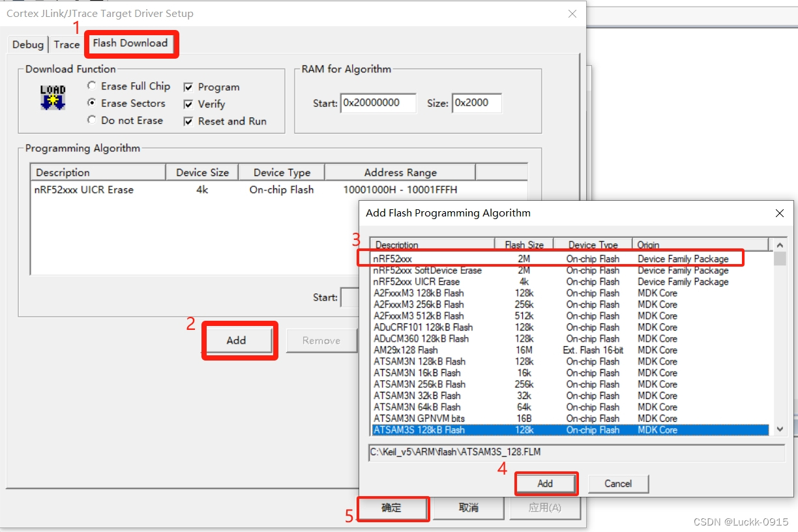Click the Address Range column header

400,172
